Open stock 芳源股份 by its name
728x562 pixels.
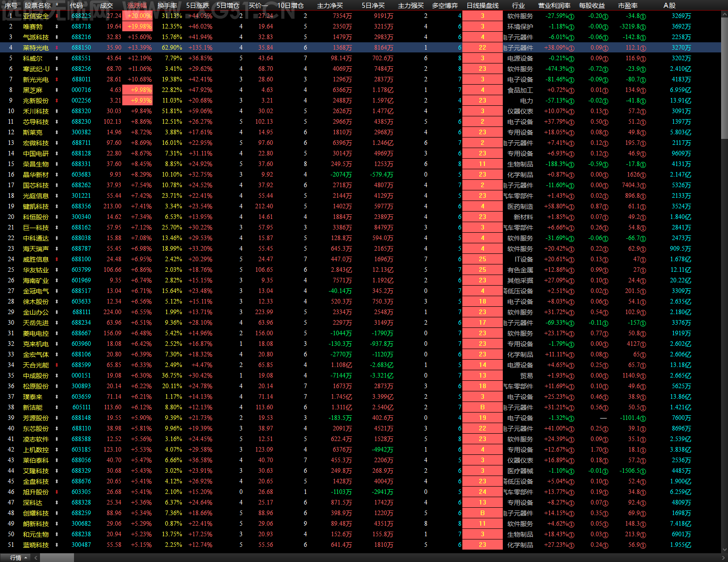point(36,418)
